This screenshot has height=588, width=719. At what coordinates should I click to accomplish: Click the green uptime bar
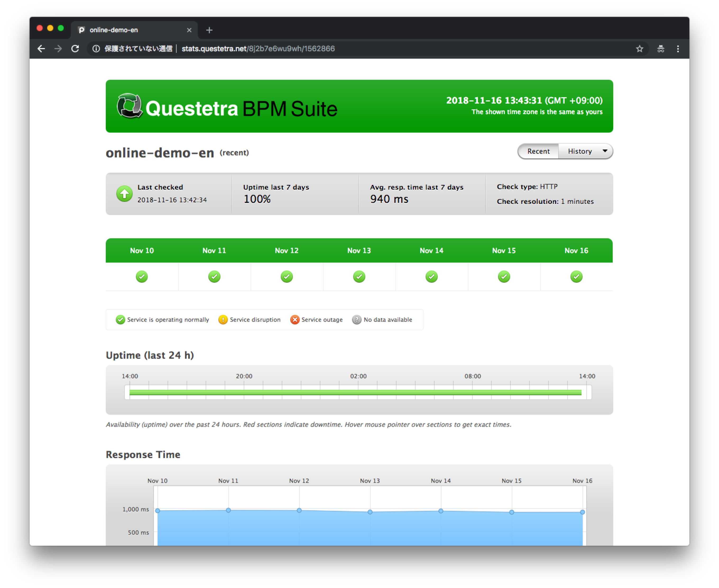(355, 393)
